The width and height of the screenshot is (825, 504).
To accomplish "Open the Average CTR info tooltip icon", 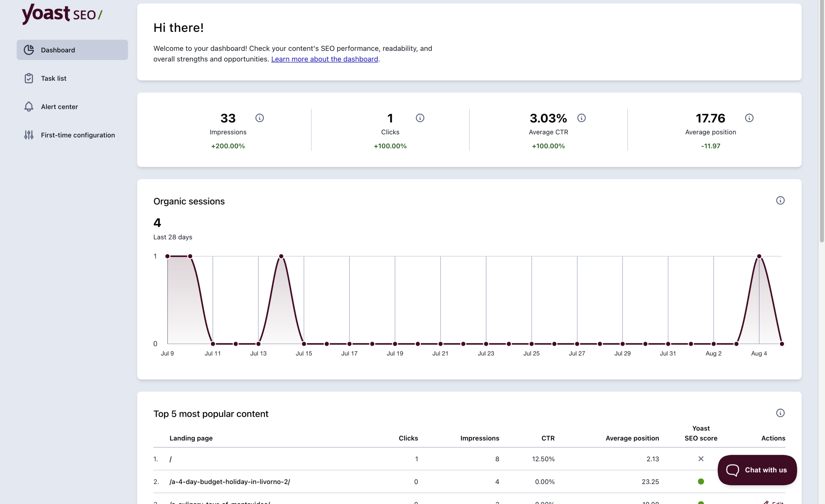I will [x=581, y=118].
